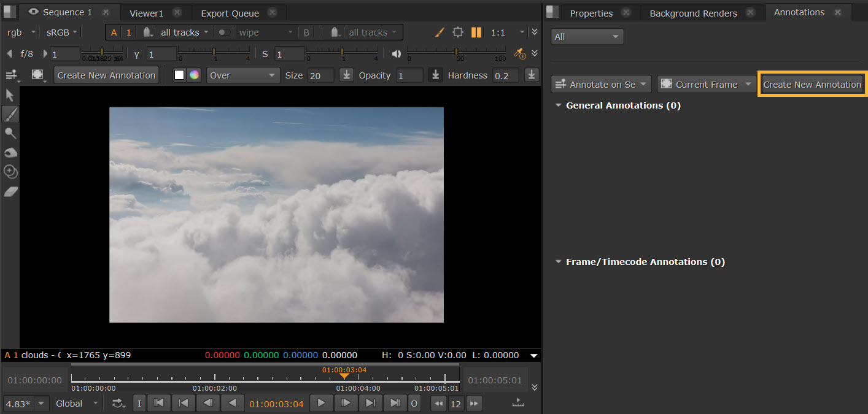Open the Properties tab

pyautogui.click(x=591, y=13)
